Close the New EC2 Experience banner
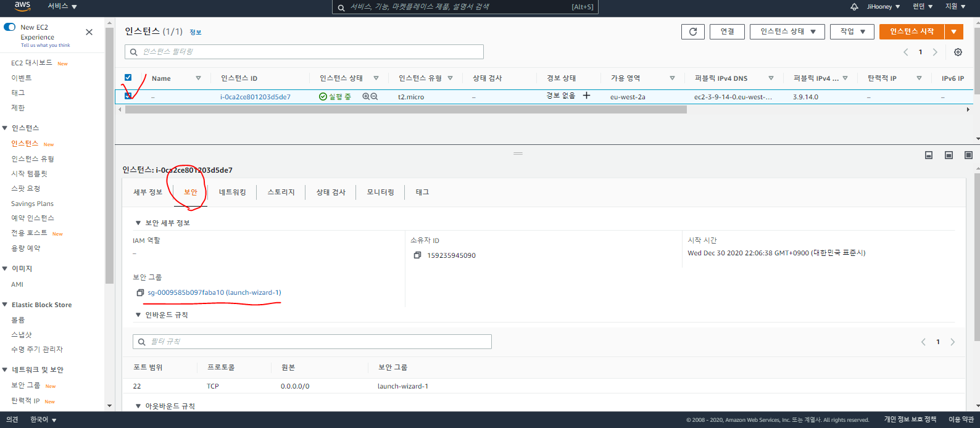The image size is (980, 428). 89,32
